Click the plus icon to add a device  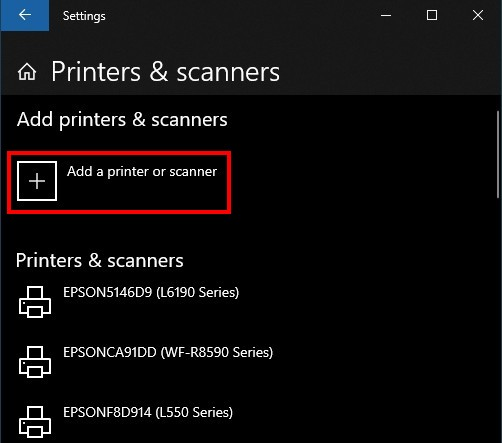coord(37,181)
